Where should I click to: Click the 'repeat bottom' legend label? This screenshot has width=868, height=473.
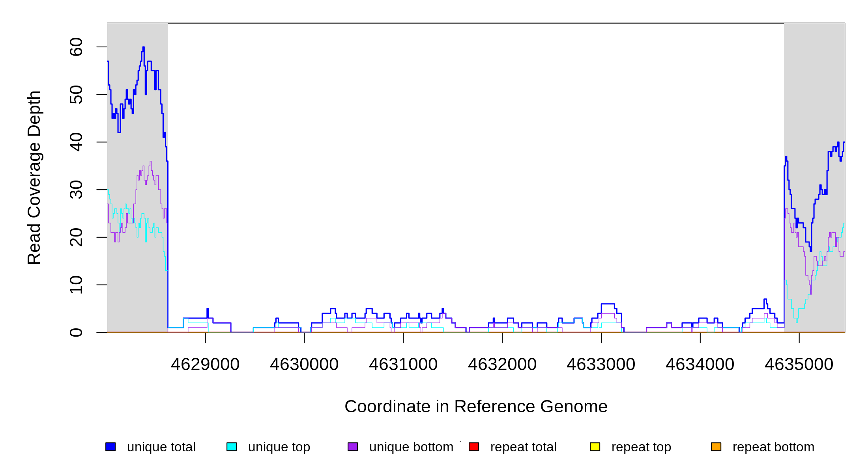(773, 447)
